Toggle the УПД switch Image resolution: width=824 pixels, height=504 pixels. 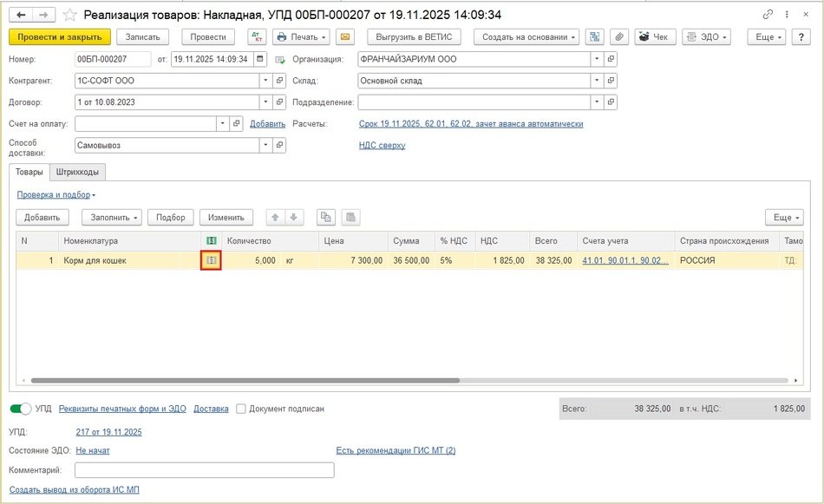point(20,409)
